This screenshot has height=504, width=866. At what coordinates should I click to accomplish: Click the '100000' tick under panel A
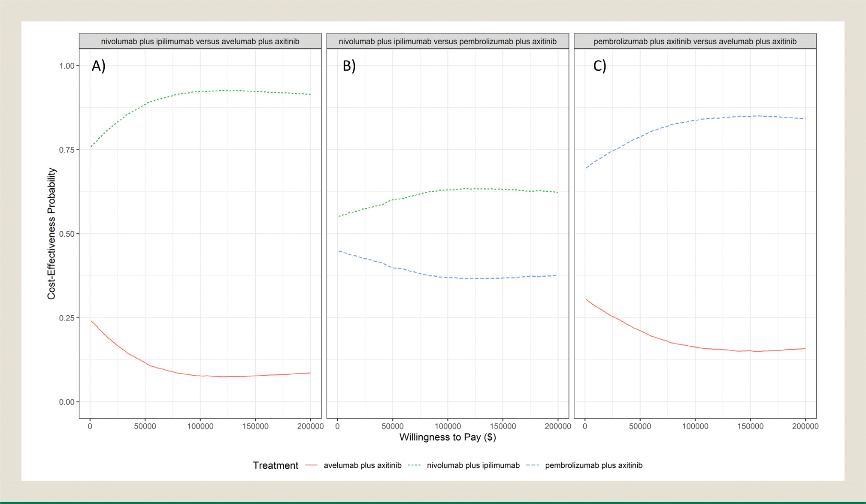point(200,426)
